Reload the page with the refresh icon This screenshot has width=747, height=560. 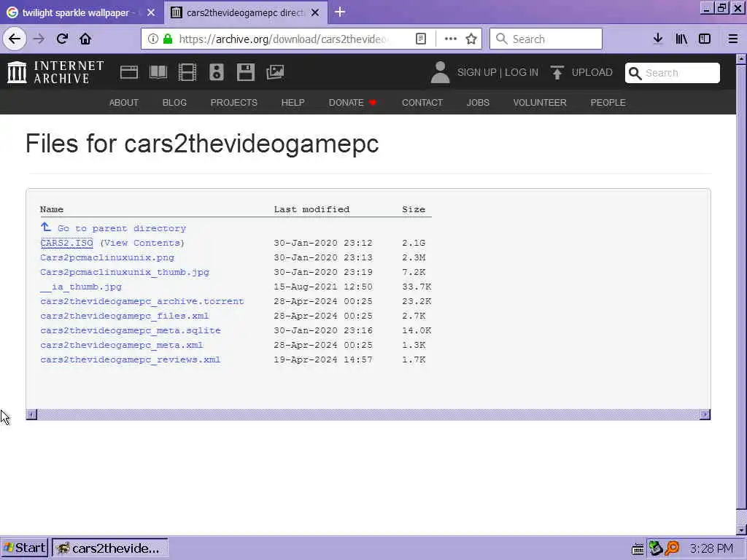pos(62,39)
